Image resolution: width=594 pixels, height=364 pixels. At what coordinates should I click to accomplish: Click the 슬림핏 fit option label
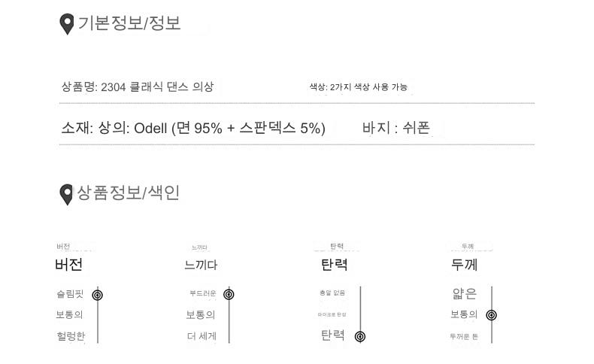click(70, 294)
